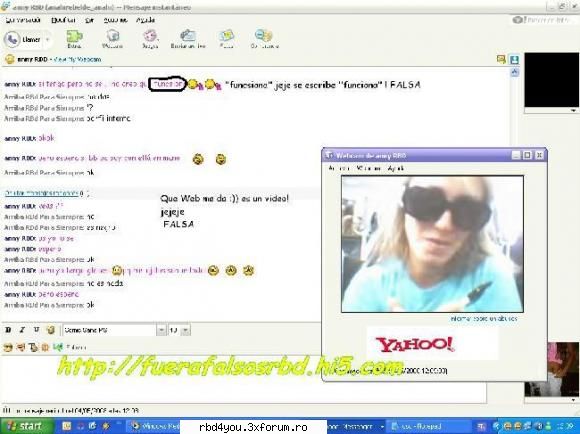The image size is (580, 434).
Task: Open the Yahoo Messenger taskbar button
Action: coord(356,427)
